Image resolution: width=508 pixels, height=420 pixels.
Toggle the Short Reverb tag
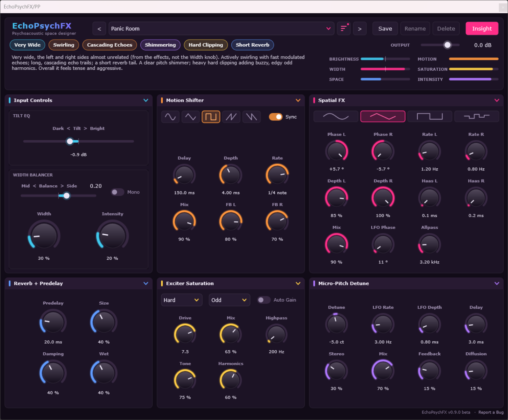coord(253,45)
